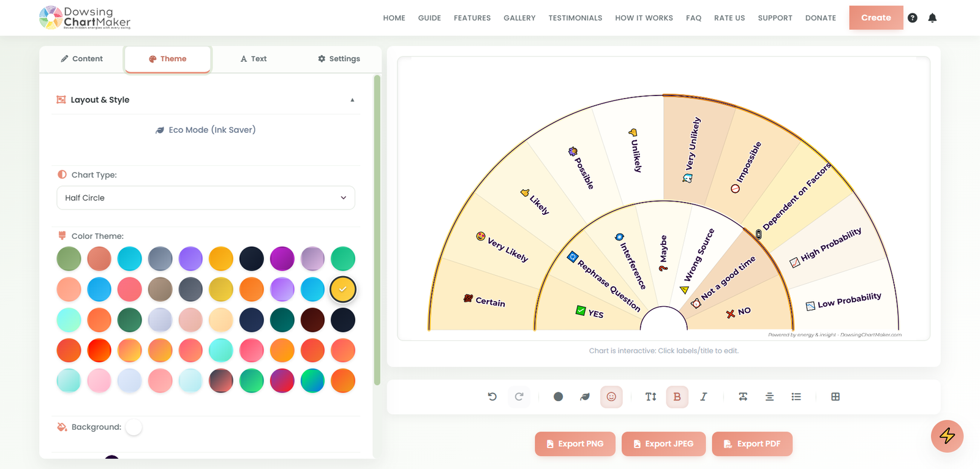Switch to the Content tab

tap(81, 59)
